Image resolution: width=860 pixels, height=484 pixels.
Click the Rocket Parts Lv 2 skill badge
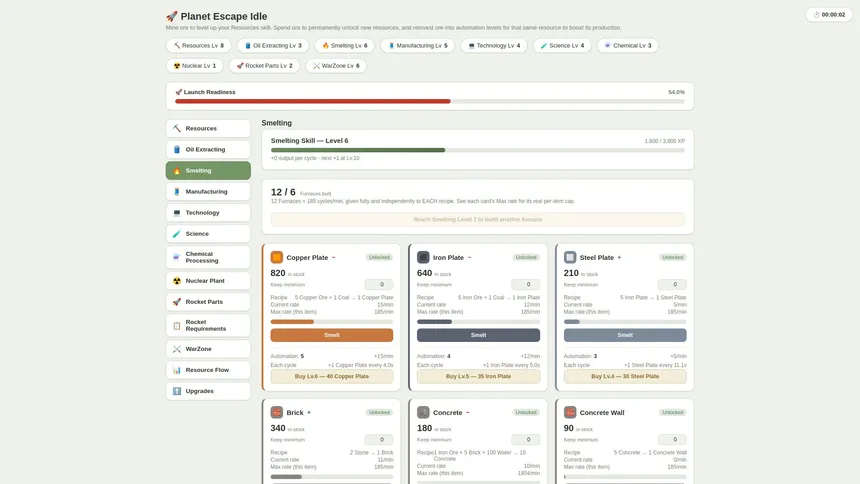264,66
